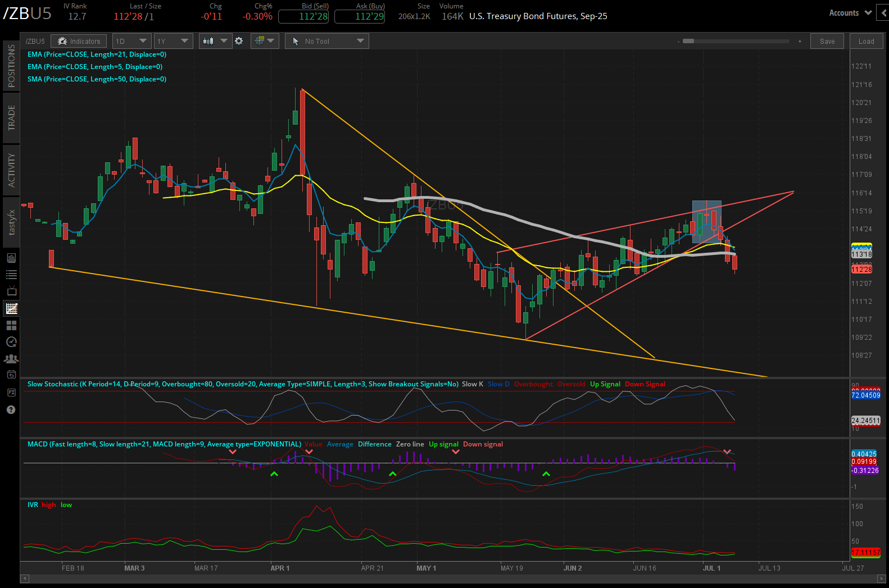Click U.S. Treasury Bond Futures description
889x588 pixels.
[x=538, y=16]
